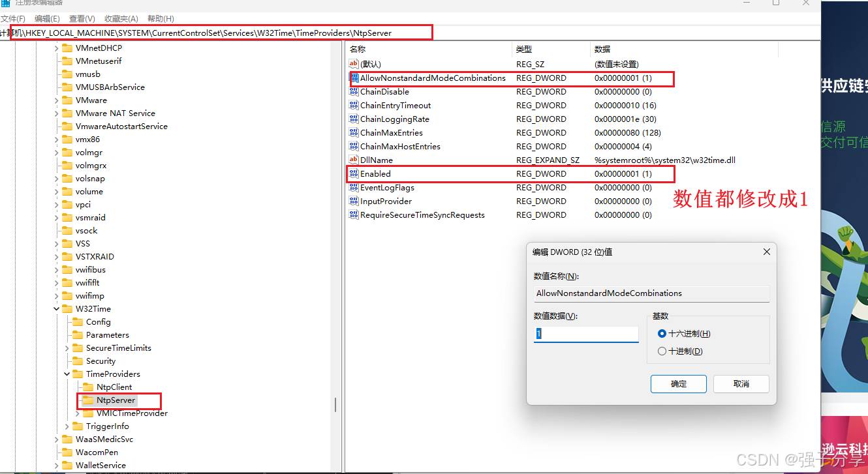The height and width of the screenshot is (474, 868).
Task: Click the EventLogFlags DWORD icon
Action: [x=354, y=187]
